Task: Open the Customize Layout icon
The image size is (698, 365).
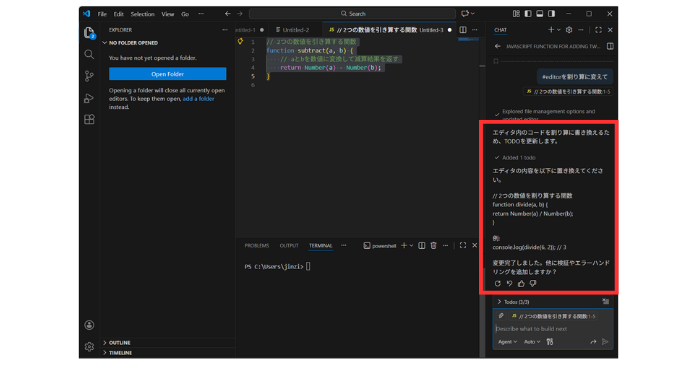Action: 516,14
